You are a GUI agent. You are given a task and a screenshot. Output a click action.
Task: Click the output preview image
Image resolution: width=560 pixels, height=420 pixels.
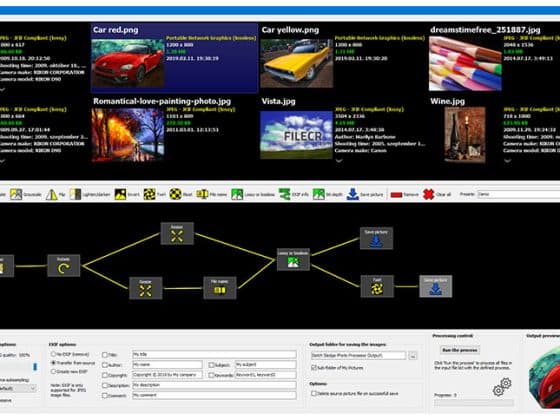click(544, 378)
